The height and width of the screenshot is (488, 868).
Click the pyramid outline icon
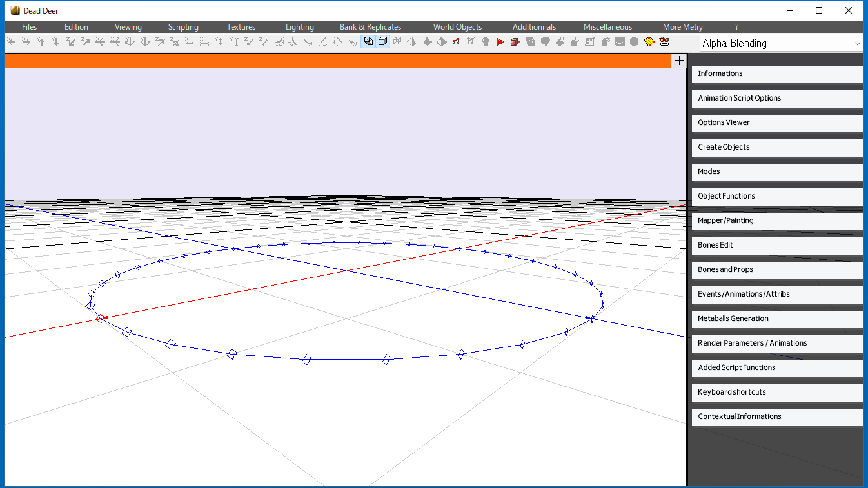coord(412,42)
